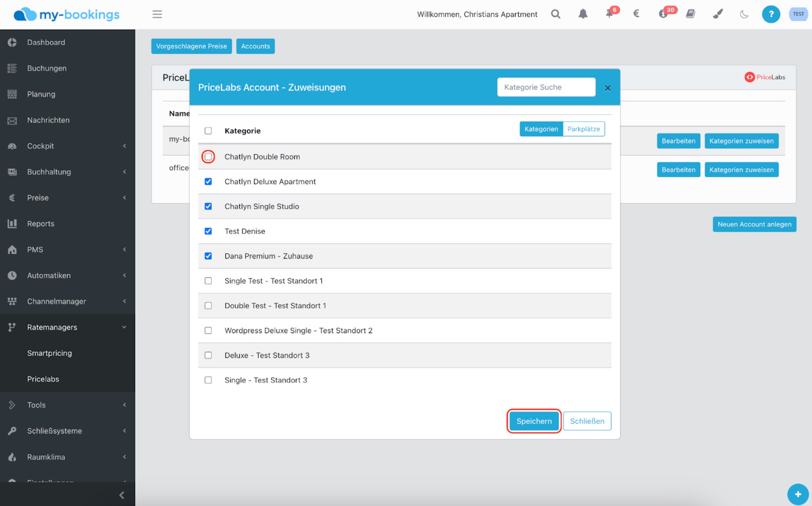Close the Zuweisungen dialog with X

point(608,88)
